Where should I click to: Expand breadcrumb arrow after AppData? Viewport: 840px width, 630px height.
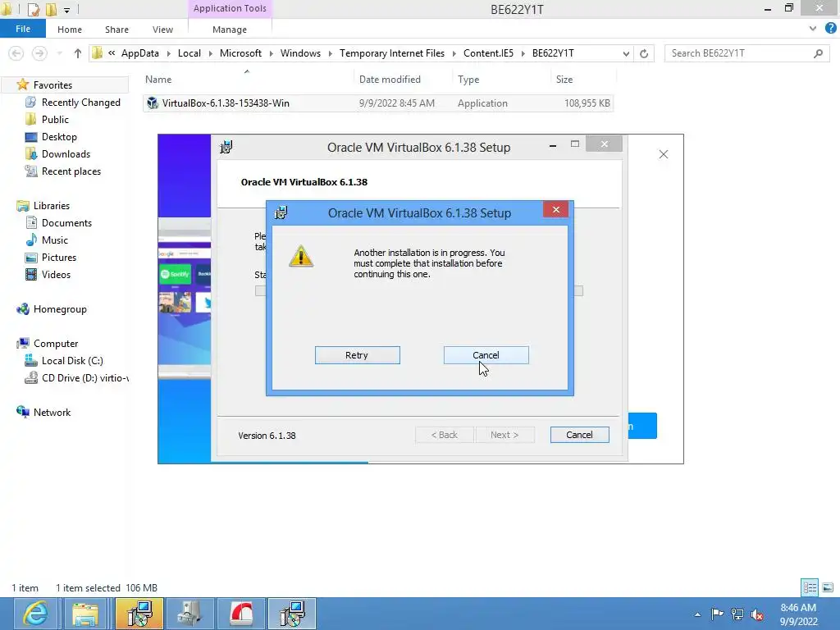[169, 53]
